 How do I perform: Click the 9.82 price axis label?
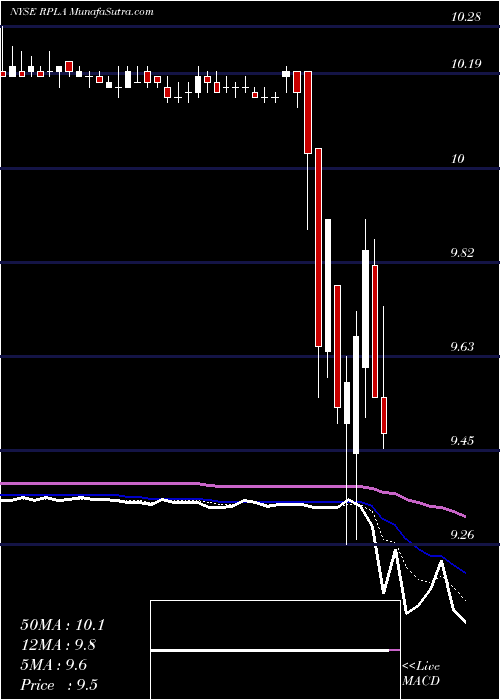coord(463,253)
